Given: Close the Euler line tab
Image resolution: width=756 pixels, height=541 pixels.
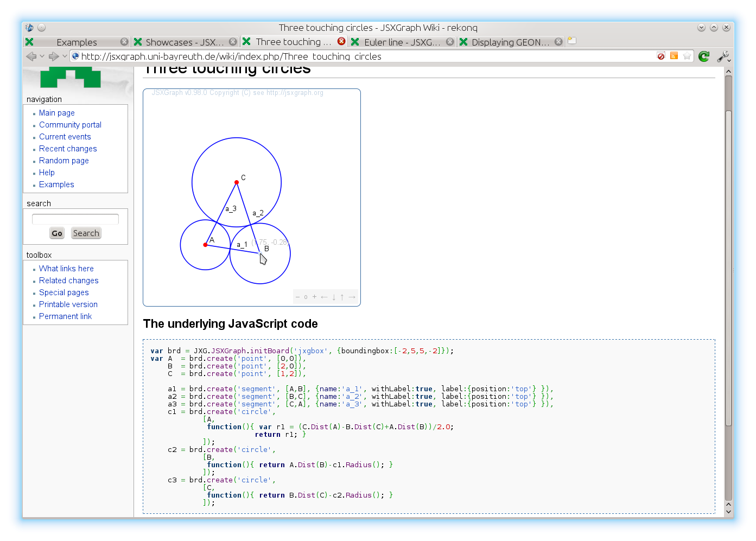Looking at the screenshot, I should click(x=450, y=42).
